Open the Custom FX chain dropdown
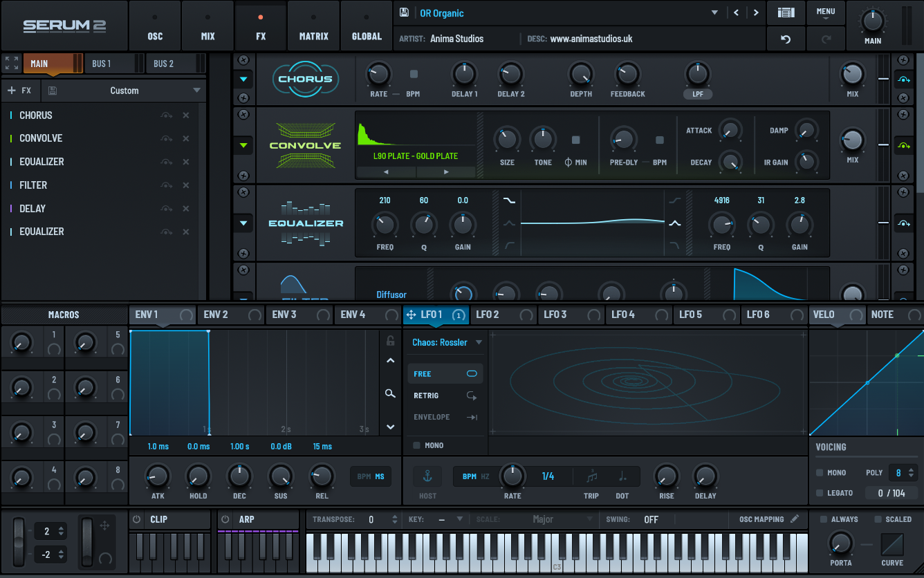Image resolution: width=924 pixels, height=578 pixels. point(196,91)
